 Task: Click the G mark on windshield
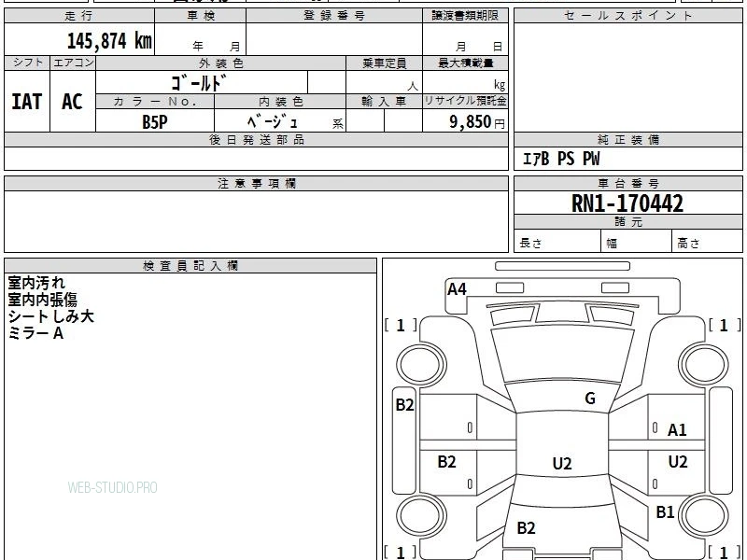[590, 399]
